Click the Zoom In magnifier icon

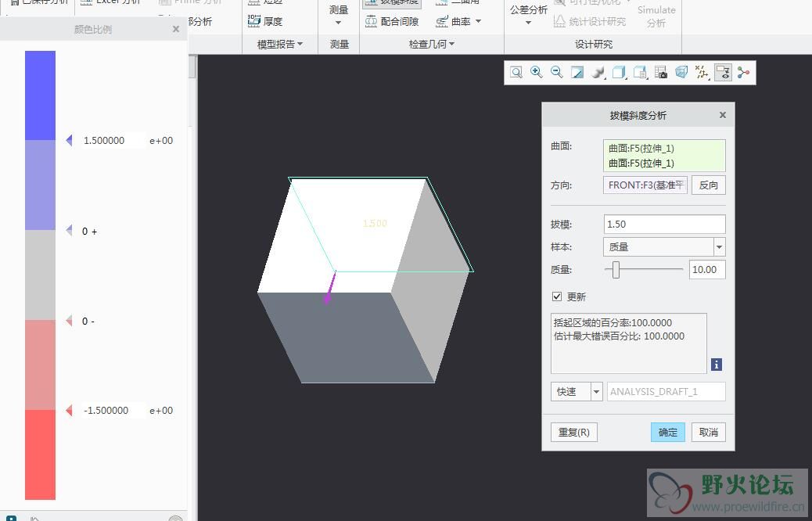[x=537, y=73]
